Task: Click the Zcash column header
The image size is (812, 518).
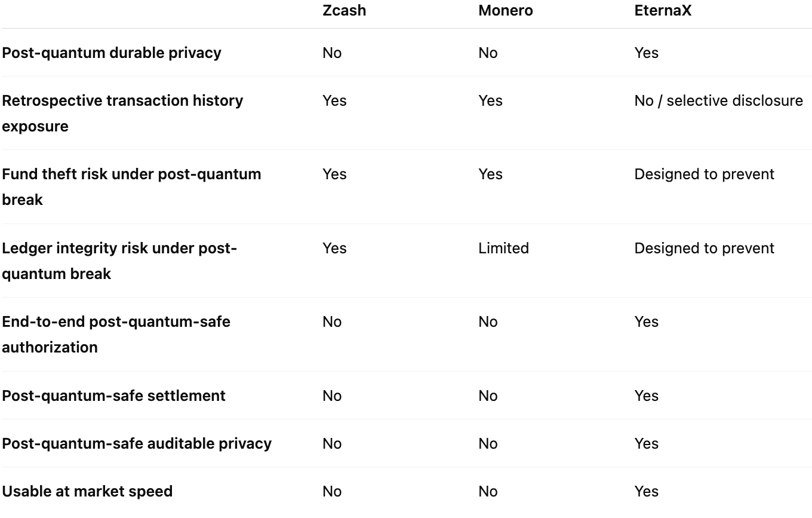Action: point(344,11)
